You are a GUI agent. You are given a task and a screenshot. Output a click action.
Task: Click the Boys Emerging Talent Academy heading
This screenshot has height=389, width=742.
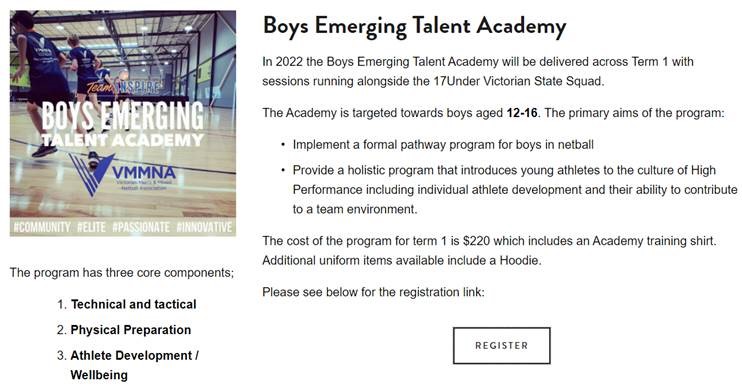point(415,26)
